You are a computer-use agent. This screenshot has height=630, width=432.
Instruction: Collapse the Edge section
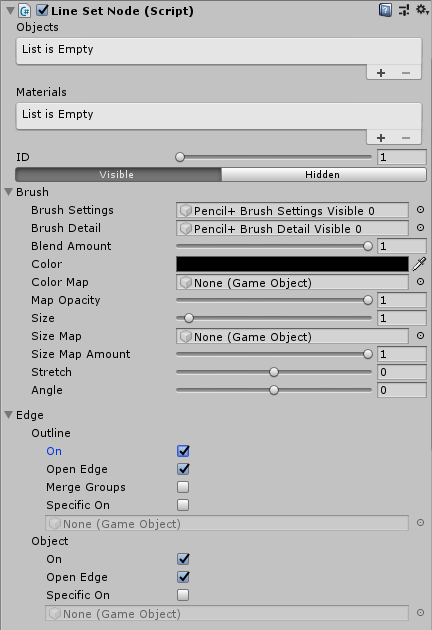coord(8,415)
